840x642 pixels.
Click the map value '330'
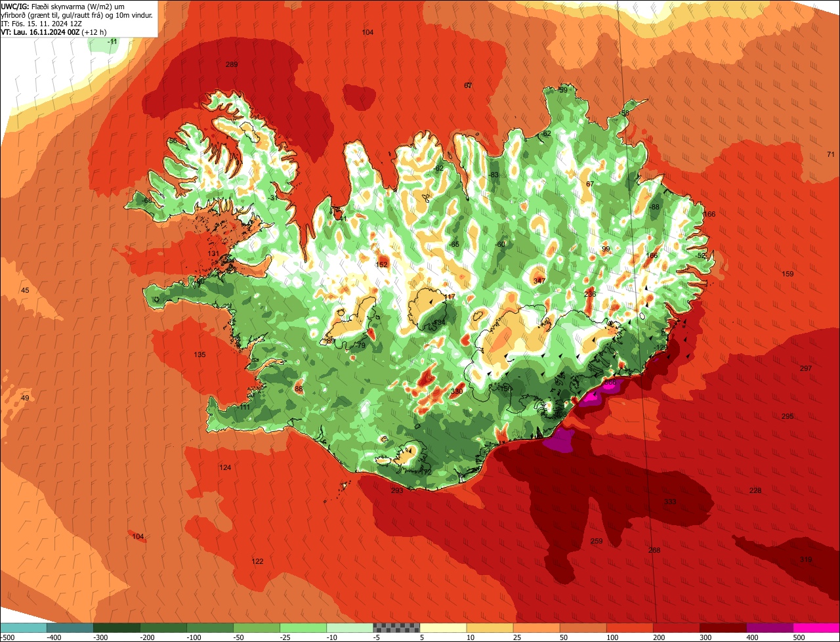[x=457, y=391]
